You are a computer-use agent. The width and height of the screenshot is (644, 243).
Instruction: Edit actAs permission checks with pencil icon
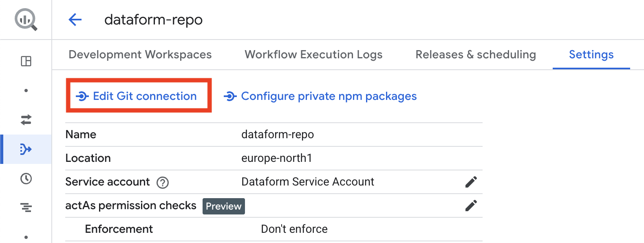click(471, 205)
